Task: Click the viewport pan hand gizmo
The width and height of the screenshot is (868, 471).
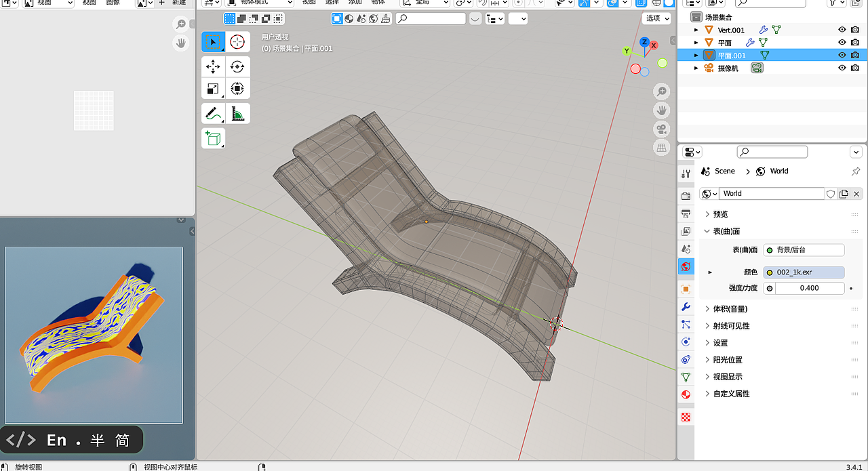Action: coord(663,110)
